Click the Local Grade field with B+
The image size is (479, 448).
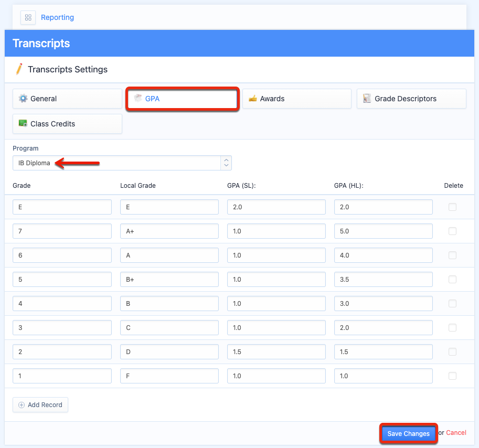click(x=169, y=280)
